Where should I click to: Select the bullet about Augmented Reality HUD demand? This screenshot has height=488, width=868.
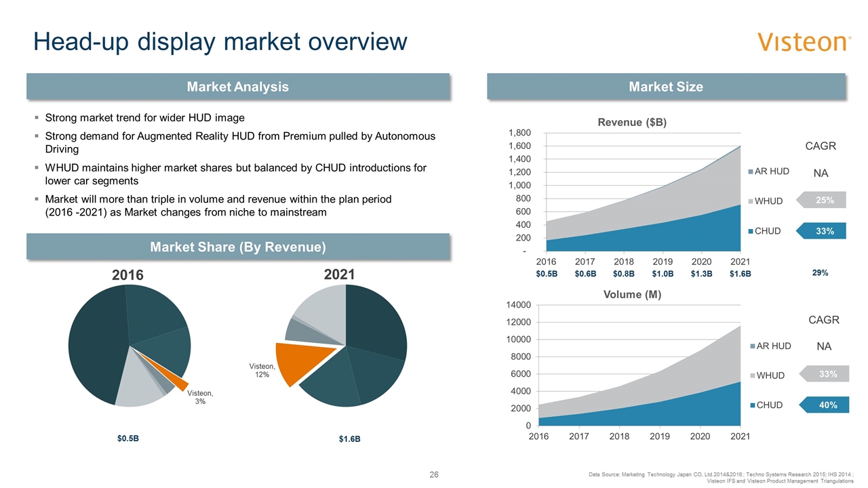point(240,143)
